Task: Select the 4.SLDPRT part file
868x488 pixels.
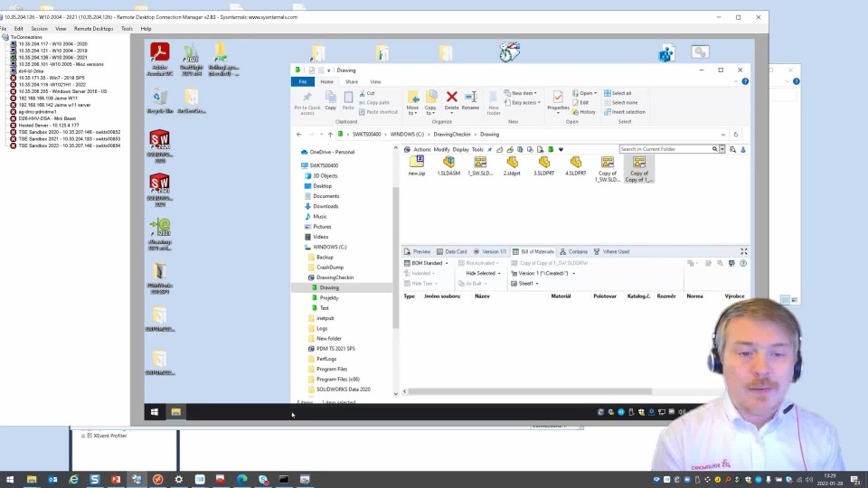Action: pyautogui.click(x=576, y=165)
